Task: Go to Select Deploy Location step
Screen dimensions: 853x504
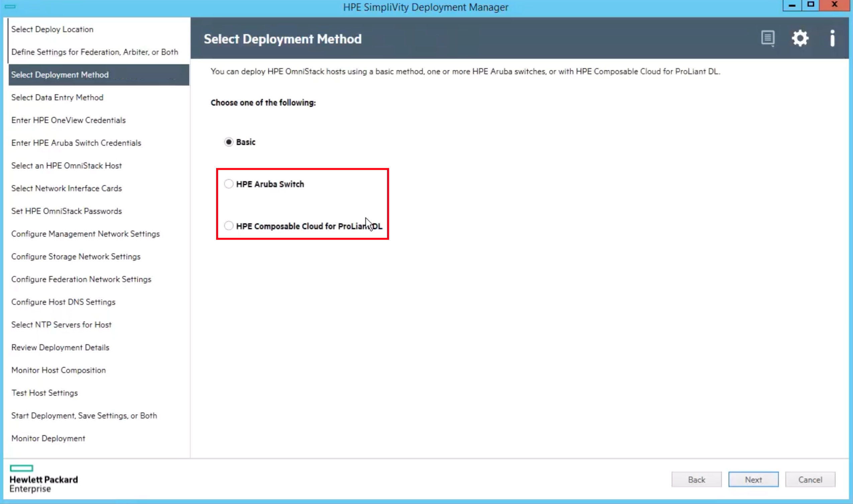Action: point(52,29)
